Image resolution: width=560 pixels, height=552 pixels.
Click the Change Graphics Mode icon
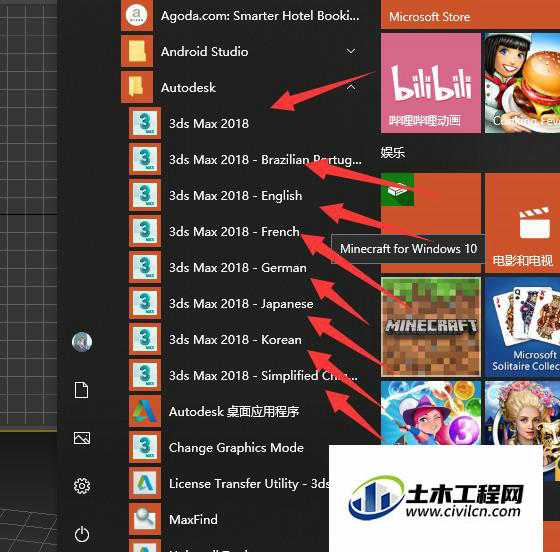145,447
